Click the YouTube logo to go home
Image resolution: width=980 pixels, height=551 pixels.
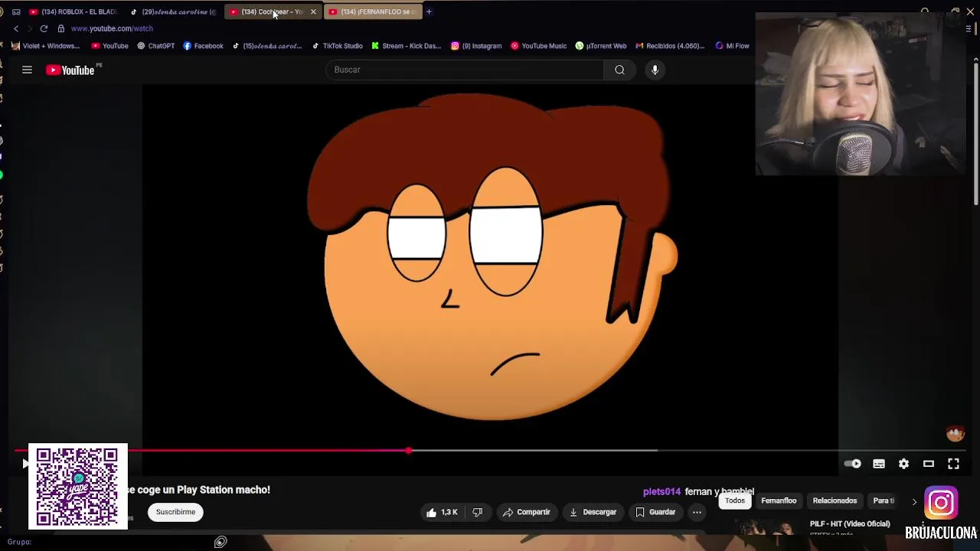(70, 70)
